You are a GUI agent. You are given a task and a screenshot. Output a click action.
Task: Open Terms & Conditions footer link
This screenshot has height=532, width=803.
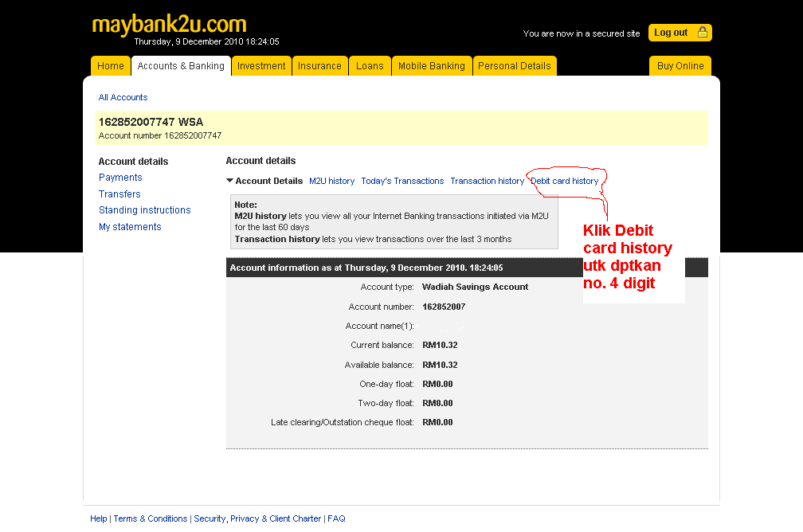coord(151,518)
